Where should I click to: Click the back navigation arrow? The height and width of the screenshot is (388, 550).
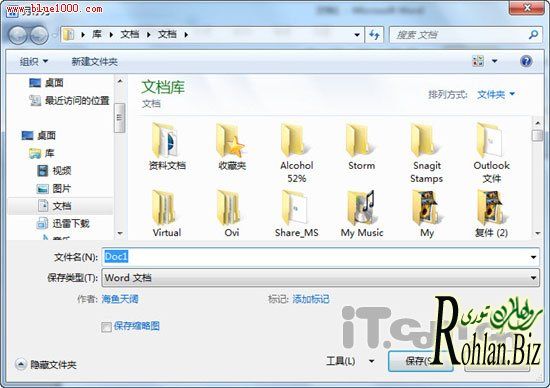[x=18, y=35]
